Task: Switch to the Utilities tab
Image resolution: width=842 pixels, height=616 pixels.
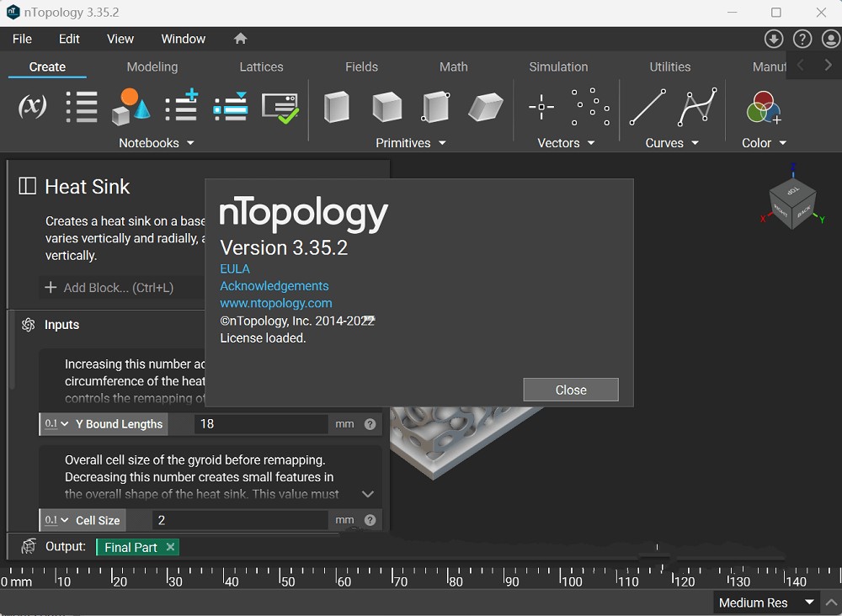Action: [x=669, y=66]
